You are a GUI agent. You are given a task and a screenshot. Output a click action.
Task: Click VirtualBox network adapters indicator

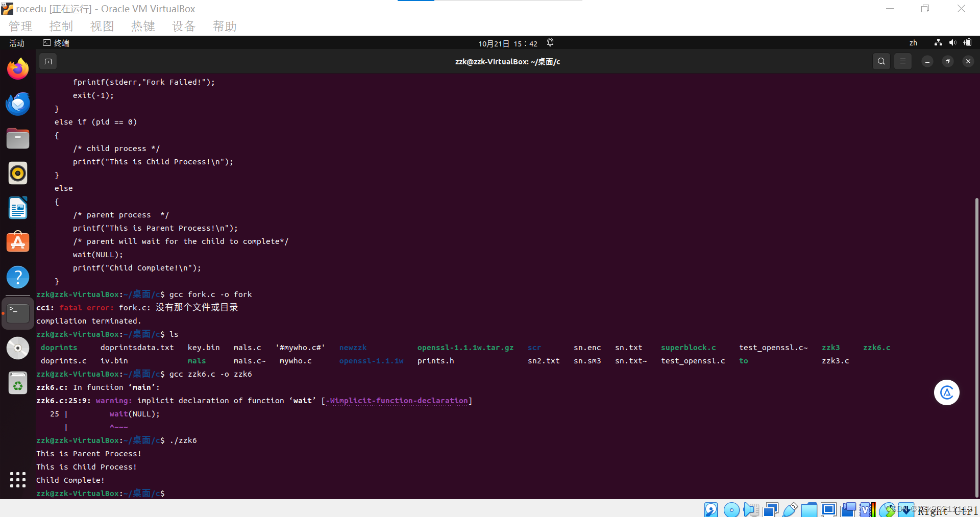[771, 509]
